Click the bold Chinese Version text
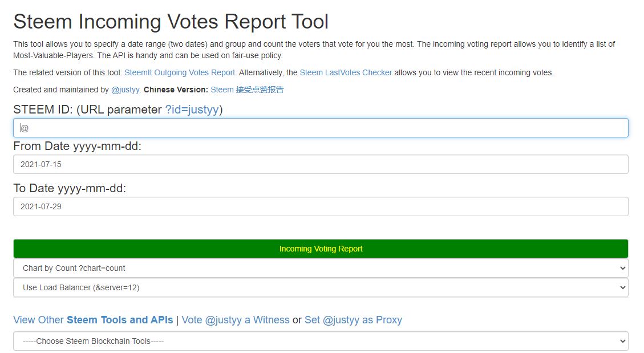The width and height of the screenshot is (644, 353). [x=176, y=90]
